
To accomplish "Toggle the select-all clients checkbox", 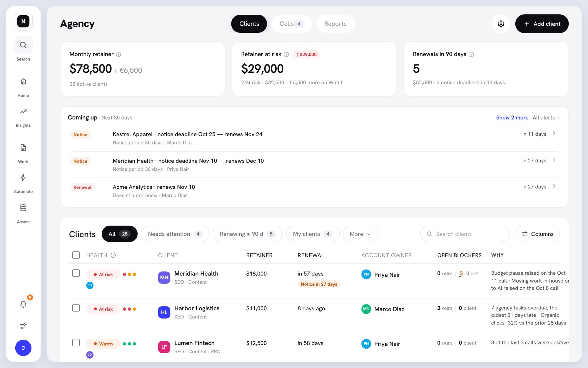I will [x=76, y=255].
